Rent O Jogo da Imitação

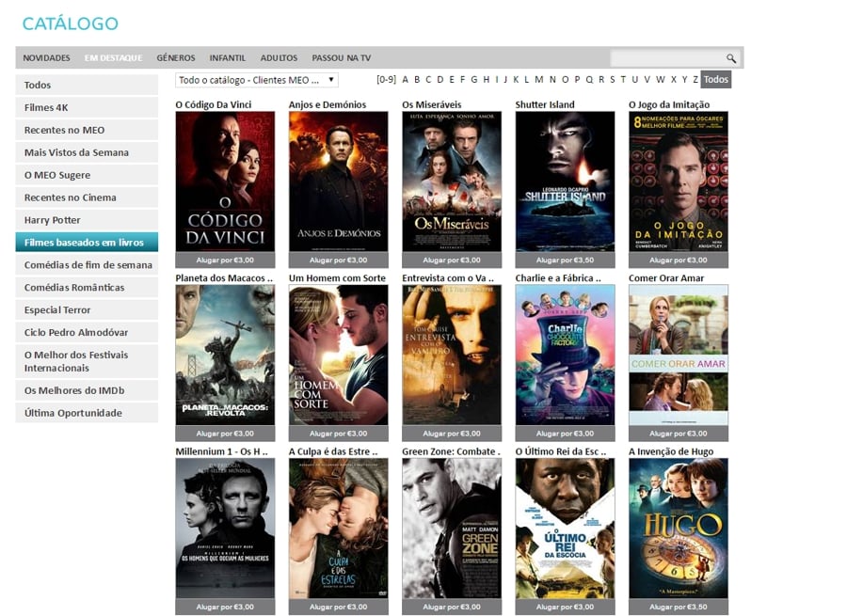coord(679,261)
